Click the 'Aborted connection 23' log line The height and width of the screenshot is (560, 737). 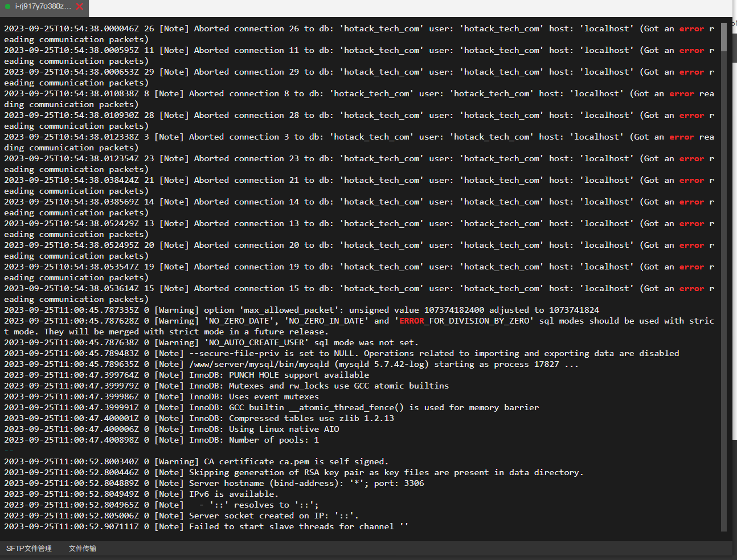click(359, 164)
